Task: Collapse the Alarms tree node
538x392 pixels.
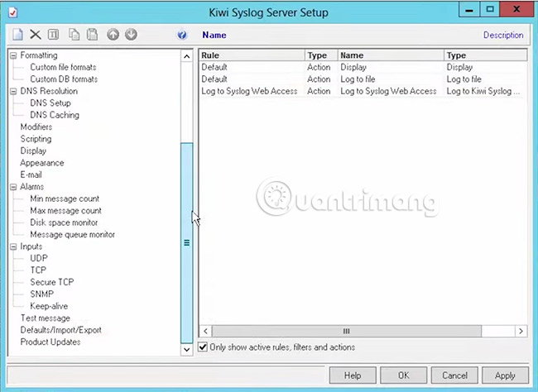Action: [13, 187]
